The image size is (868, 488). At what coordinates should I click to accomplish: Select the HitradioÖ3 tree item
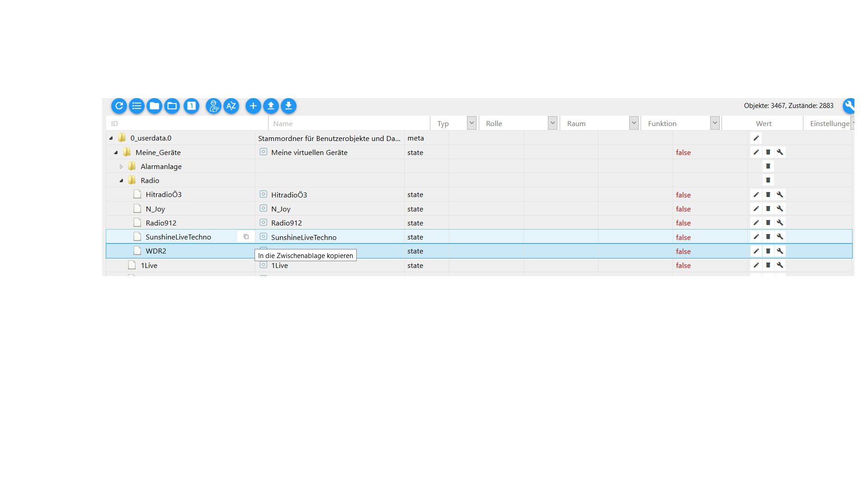pos(163,195)
